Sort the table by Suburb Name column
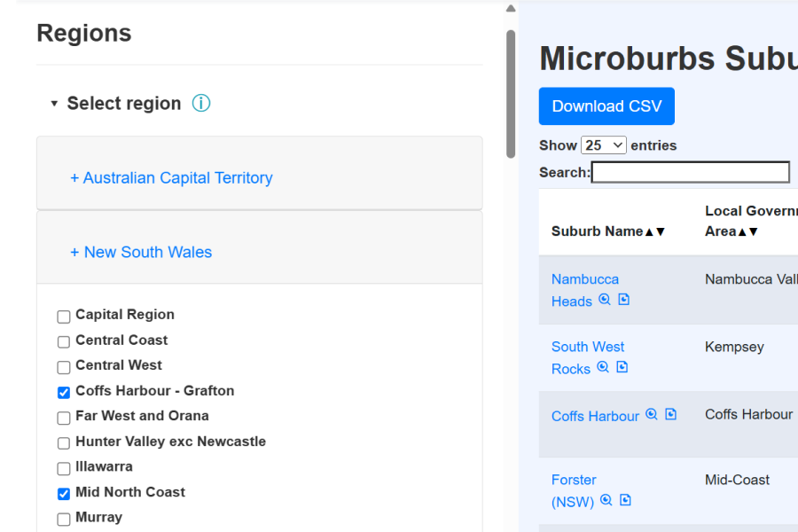Image resolution: width=798 pixels, height=532 pixels. 608,231
